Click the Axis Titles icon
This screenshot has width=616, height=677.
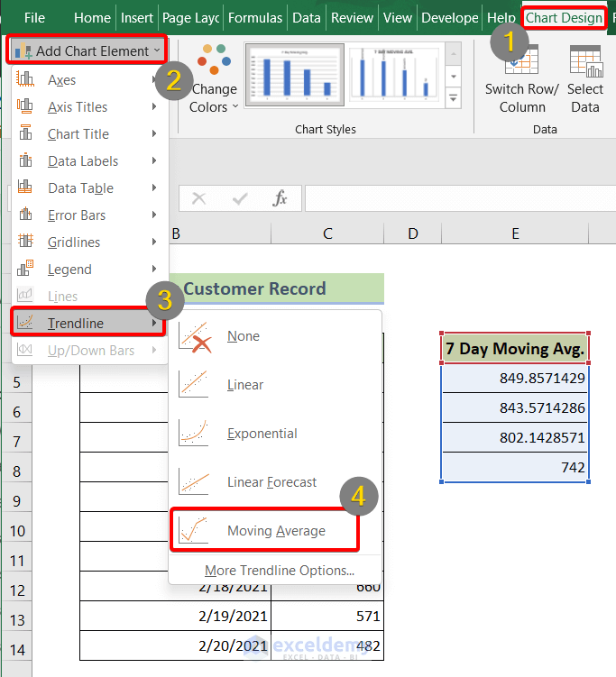tap(25, 106)
